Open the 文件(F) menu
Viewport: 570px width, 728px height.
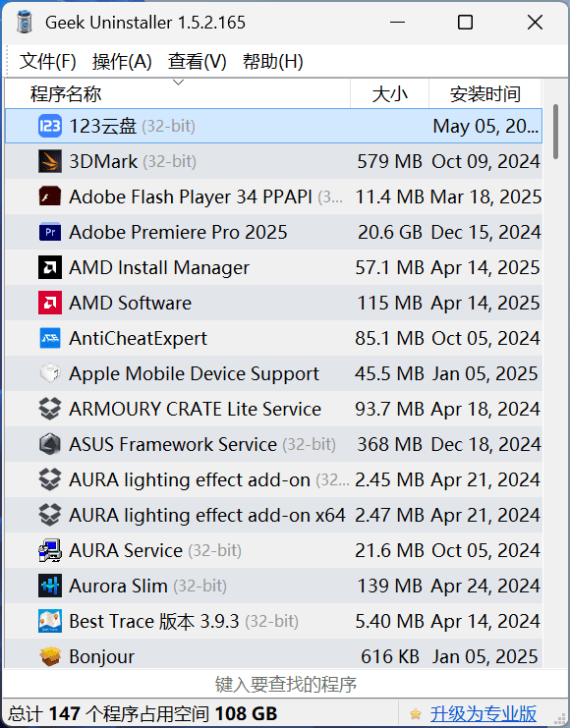47,61
